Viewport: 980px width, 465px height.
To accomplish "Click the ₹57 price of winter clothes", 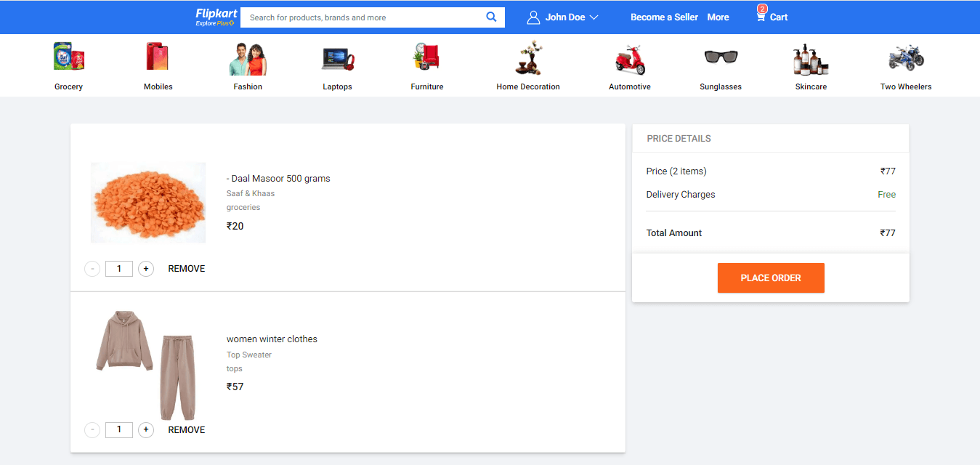I will click(235, 387).
